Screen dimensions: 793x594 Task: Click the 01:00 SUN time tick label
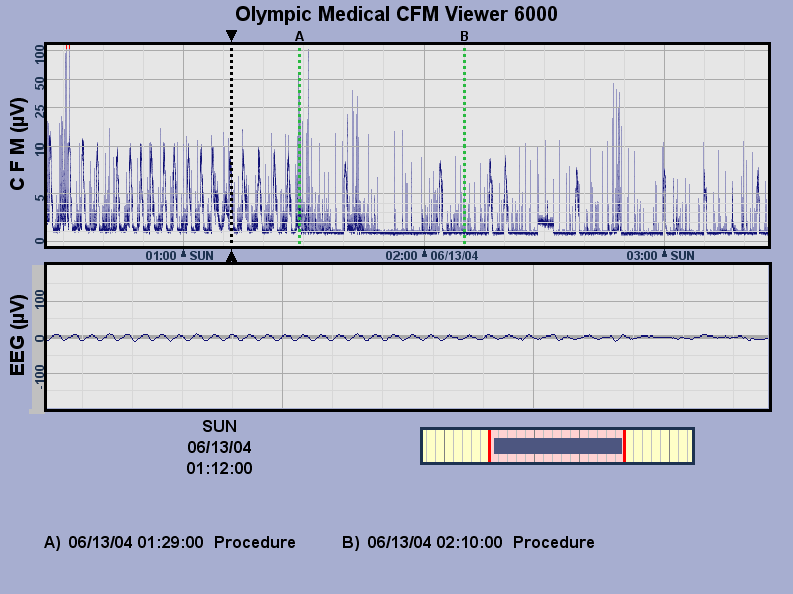pyautogui.click(x=180, y=256)
